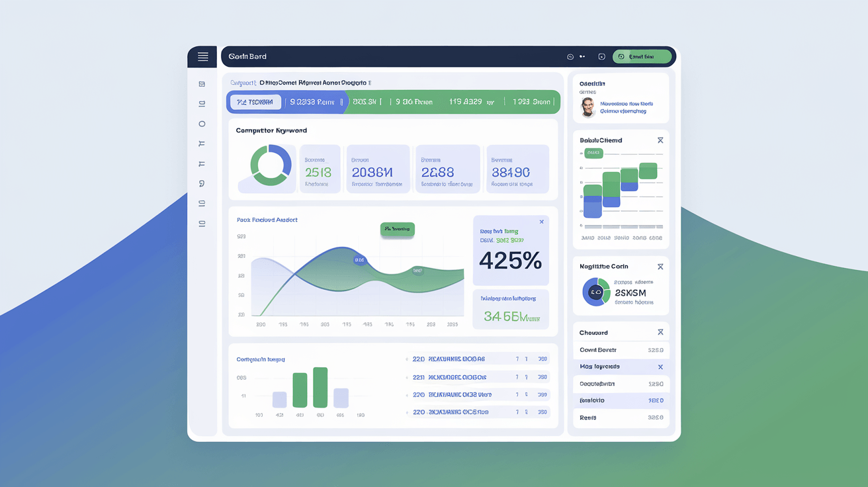Select the '119 A329' segment in the green bar
868x487 pixels.
(471, 102)
